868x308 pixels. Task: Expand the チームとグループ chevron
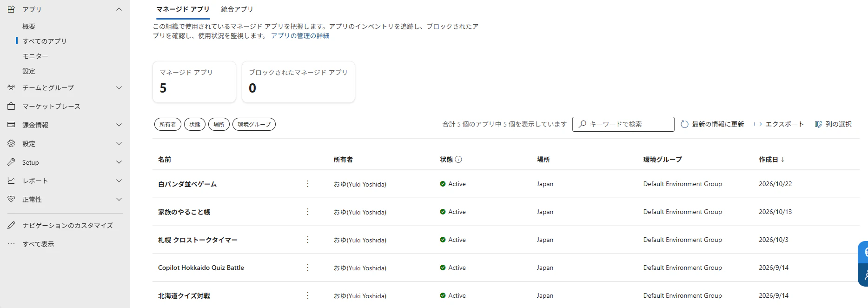[x=119, y=87]
